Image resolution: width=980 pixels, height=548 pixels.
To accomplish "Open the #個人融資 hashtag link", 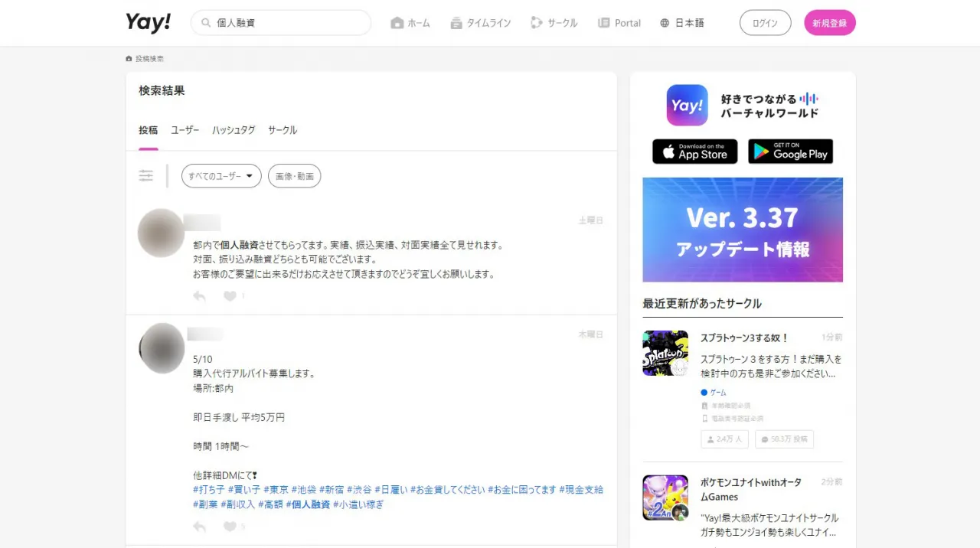I will click(x=309, y=504).
